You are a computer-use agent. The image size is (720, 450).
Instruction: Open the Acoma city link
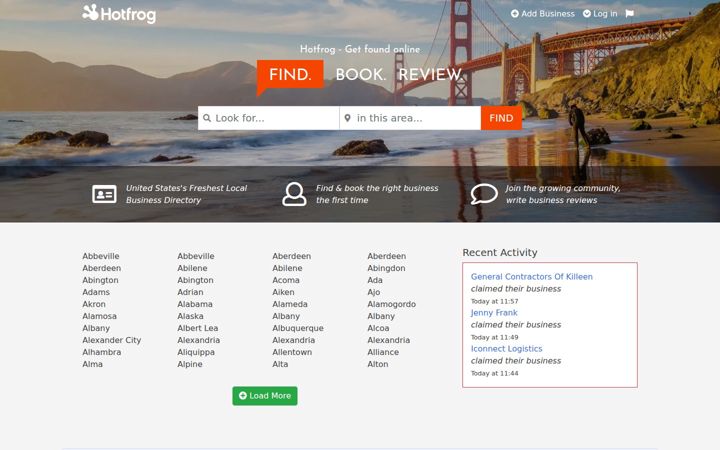[x=286, y=280]
